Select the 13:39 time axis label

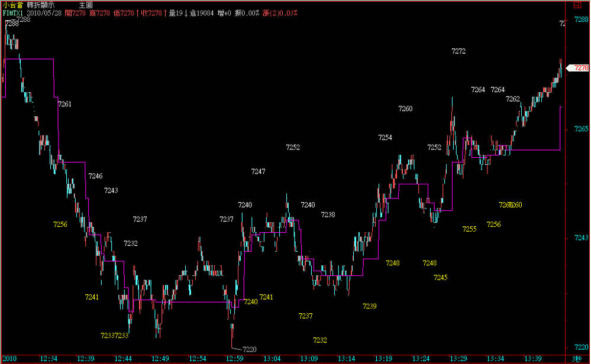532,359
